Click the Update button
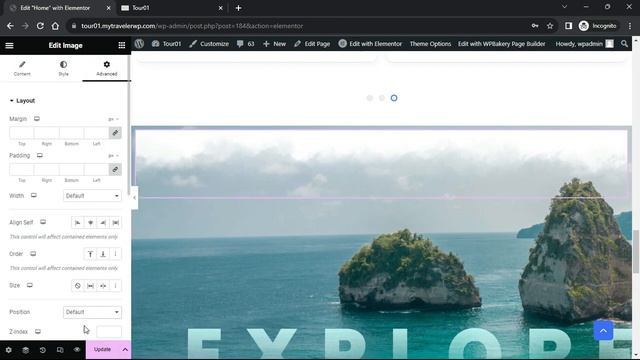Image resolution: width=640 pixels, height=360 pixels. 102,350
